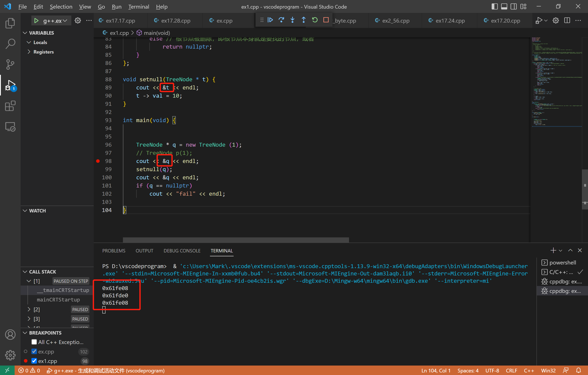Open the Run and Debug view
Screen dimensions: 588x375
pos(10,85)
